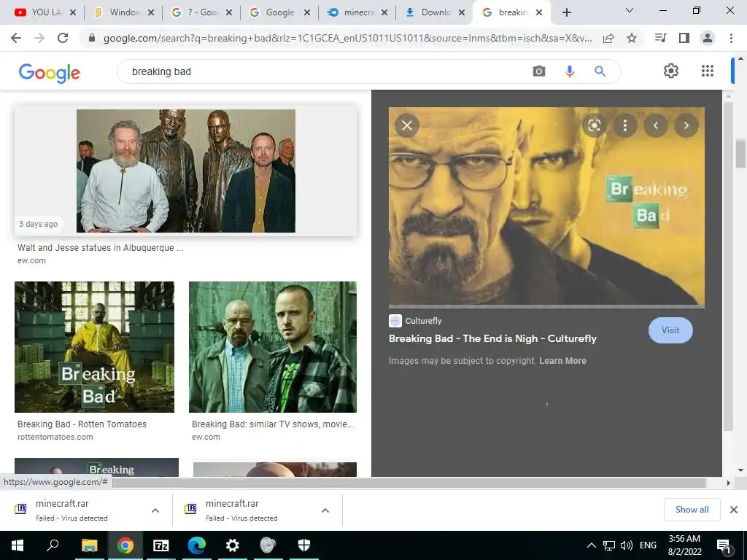Open the Chrome profile avatar
Viewport: 747px width, 560px height.
pos(708,38)
